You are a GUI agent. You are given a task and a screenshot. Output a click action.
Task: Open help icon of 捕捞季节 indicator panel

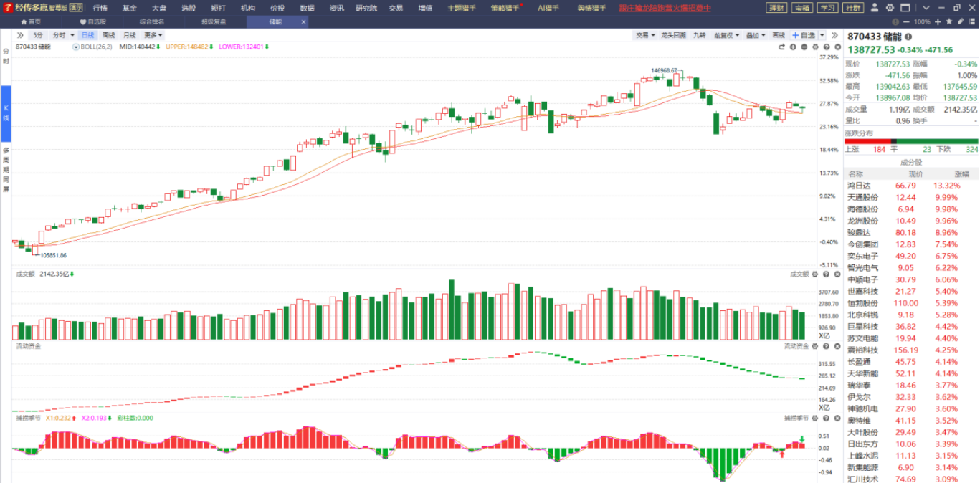(x=825, y=418)
